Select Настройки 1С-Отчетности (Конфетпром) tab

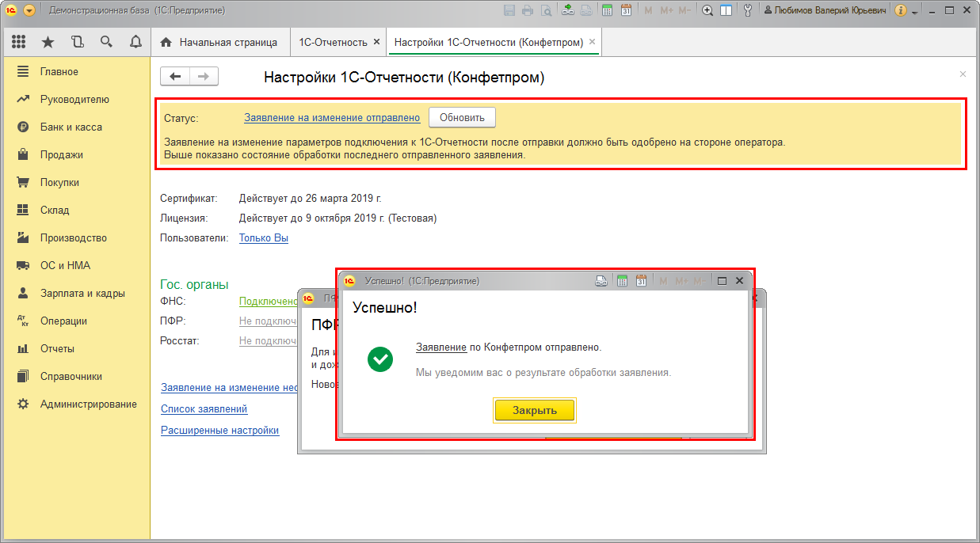pyautogui.click(x=488, y=42)
